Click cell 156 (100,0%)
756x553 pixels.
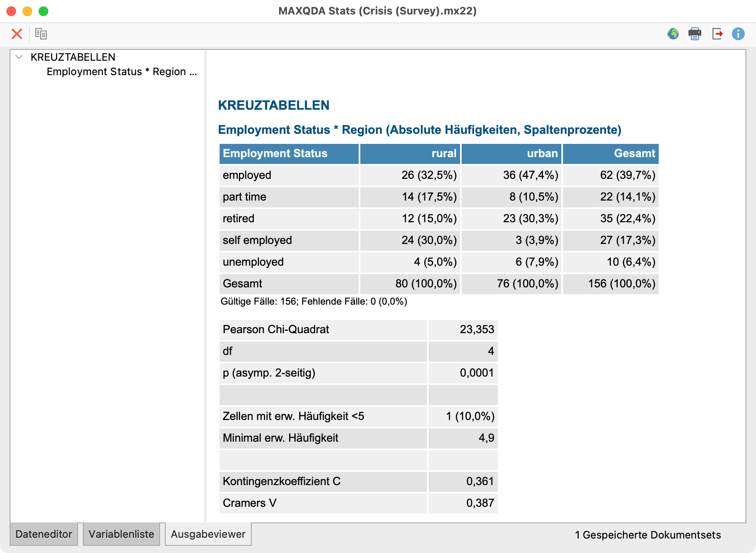click(x=610, y=284)
